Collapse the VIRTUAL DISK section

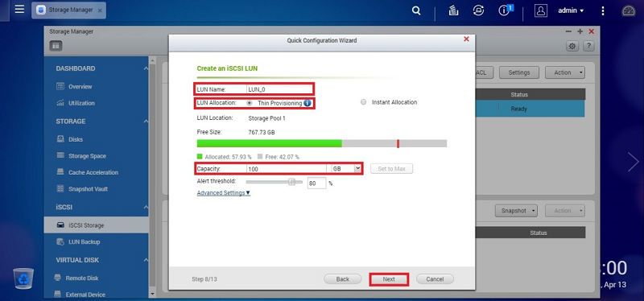[x=146, y=260]
